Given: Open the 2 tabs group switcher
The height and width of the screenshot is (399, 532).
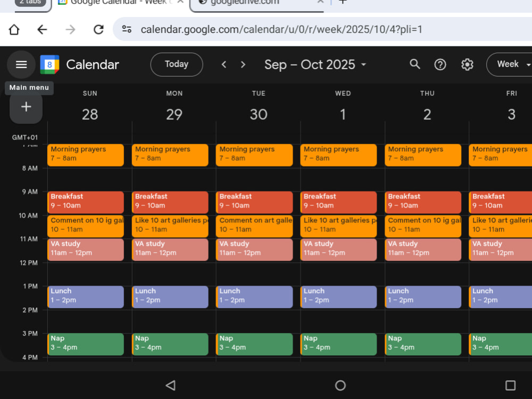Looking at the screenshot, I should pyautogui.click(x=30, y=3).
